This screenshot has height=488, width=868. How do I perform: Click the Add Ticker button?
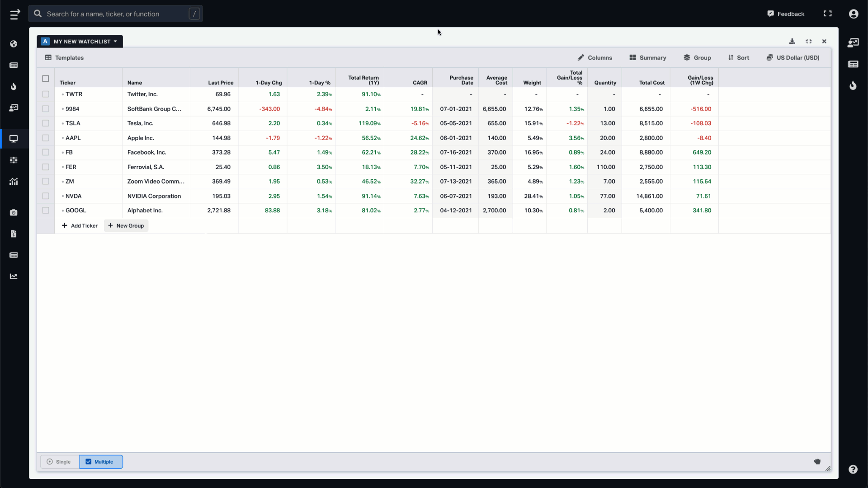point(79,225)
